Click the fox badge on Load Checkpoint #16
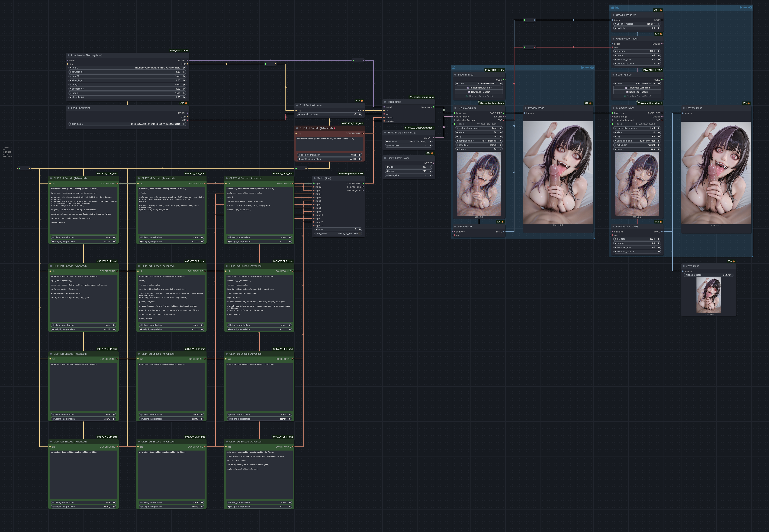 click(x=186, y=103)
